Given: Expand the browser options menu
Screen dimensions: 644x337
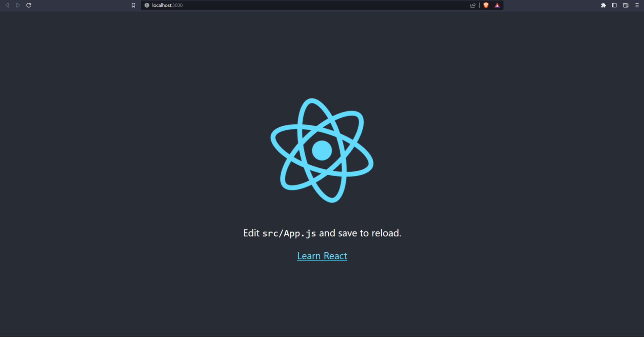Looking at the screenshot, I should (637, 5).
